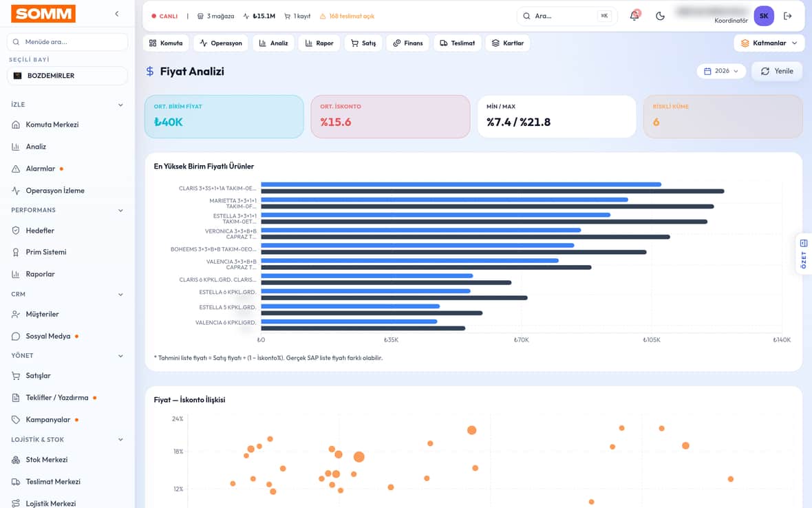Image resolution: width=812 pixels, height=508 pixels.
Task: Open the 2026 year selector
Action: [x=721, y=71]
